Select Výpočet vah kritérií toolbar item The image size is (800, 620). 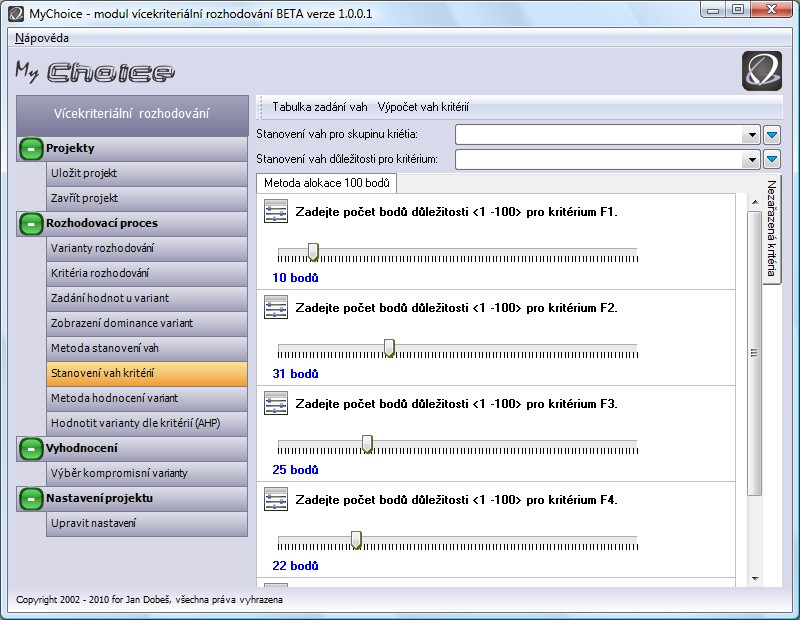(x=423, y=107)
